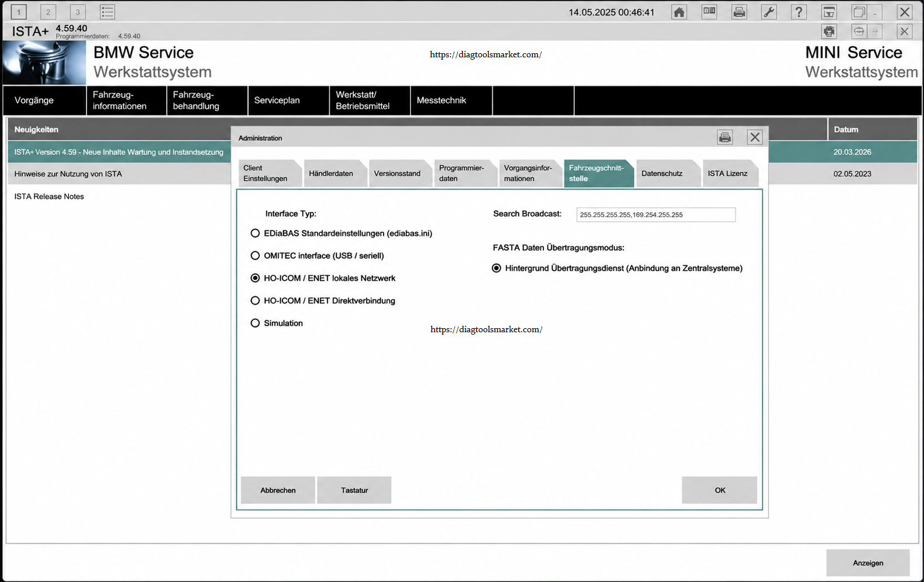
Task: Print the Administration dialog
Action: pyautogui.click(x=725, y=137)
